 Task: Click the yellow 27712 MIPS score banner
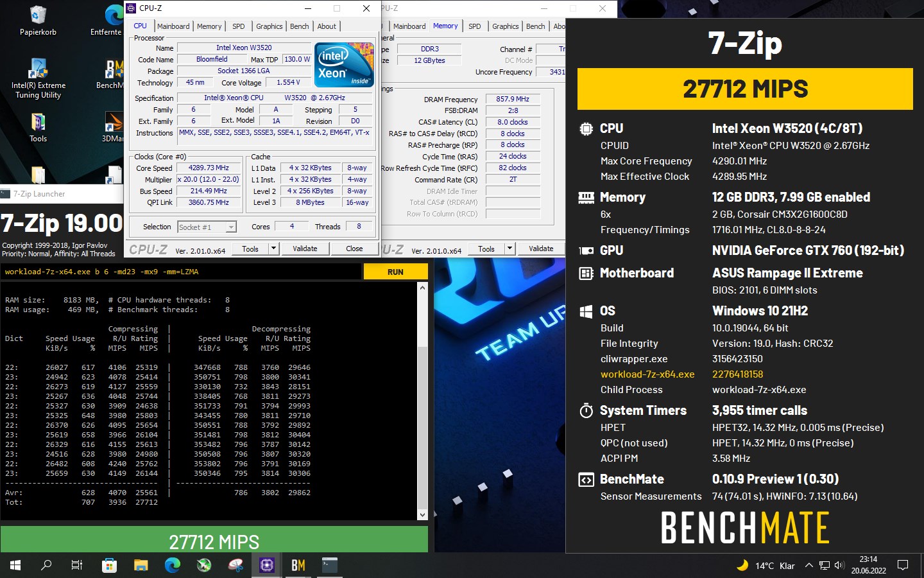point(745,89)
